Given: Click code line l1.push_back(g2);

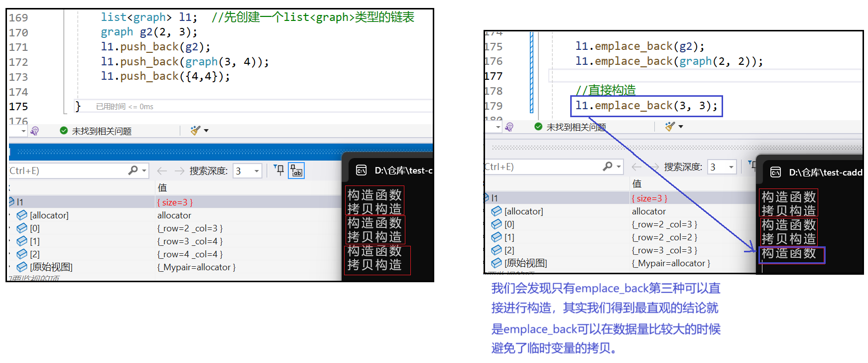Looking at the screenshot, I should click(155, 47).
